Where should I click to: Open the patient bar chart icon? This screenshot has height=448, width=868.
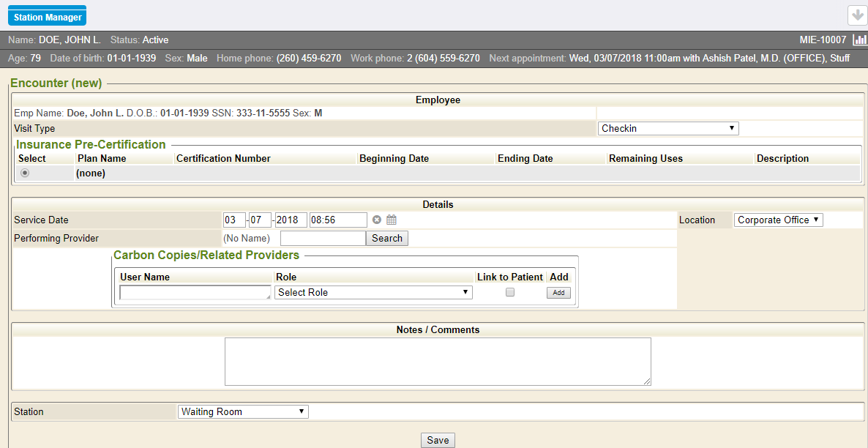pos(859,40)
